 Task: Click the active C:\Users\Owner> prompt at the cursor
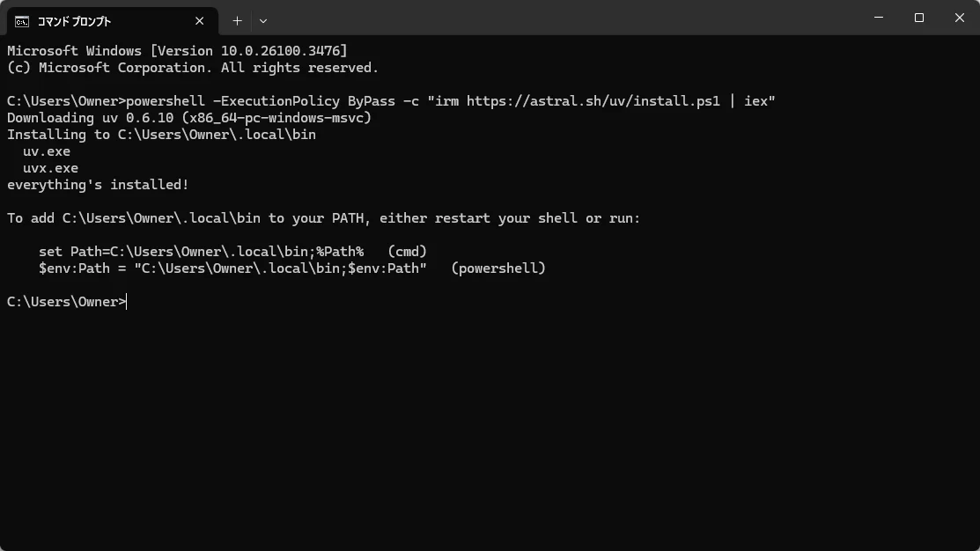click(x=67, y=302)
